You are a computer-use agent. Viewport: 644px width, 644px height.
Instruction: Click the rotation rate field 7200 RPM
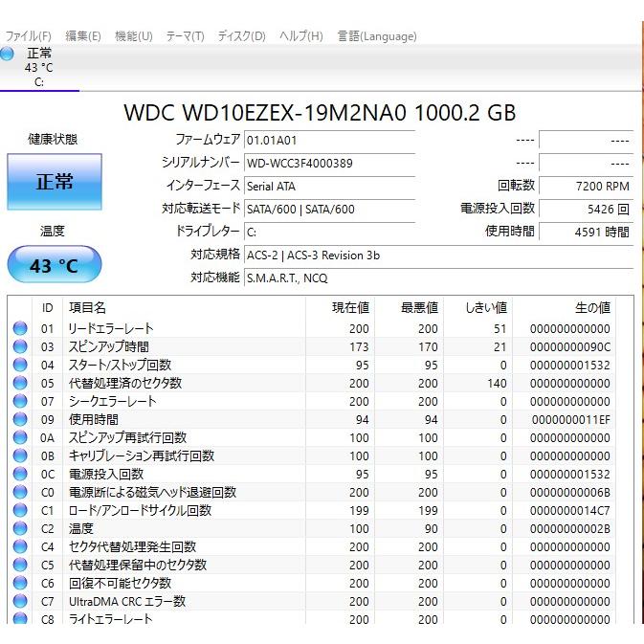(586, 187)
